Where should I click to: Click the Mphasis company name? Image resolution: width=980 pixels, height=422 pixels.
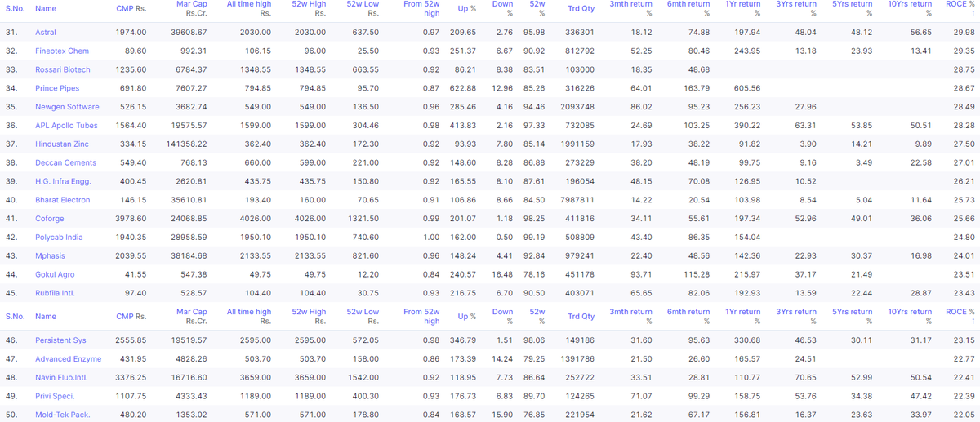click(x=50, y=256)
